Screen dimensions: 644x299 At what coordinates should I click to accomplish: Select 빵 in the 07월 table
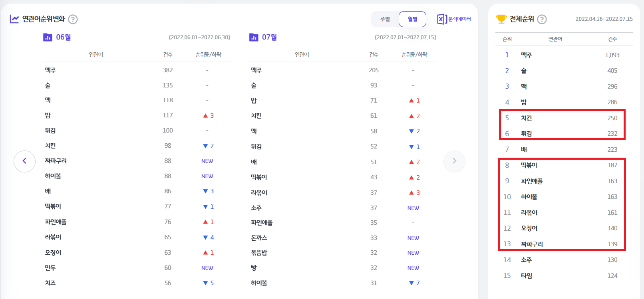(254, 268)
